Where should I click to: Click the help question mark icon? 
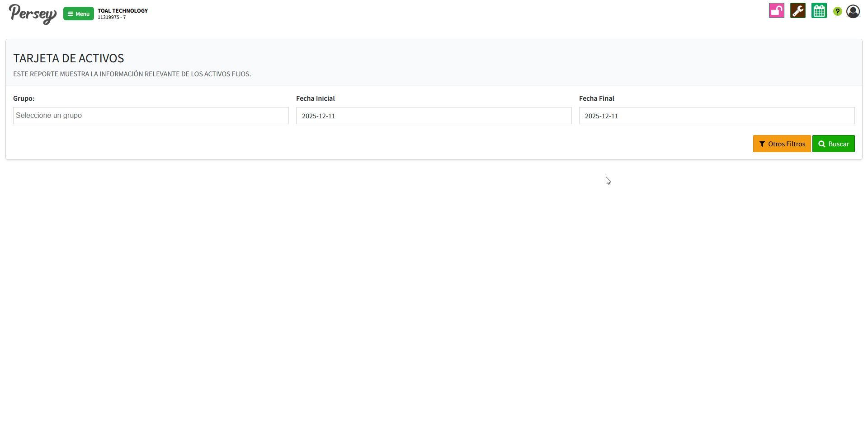pos(837,12)
